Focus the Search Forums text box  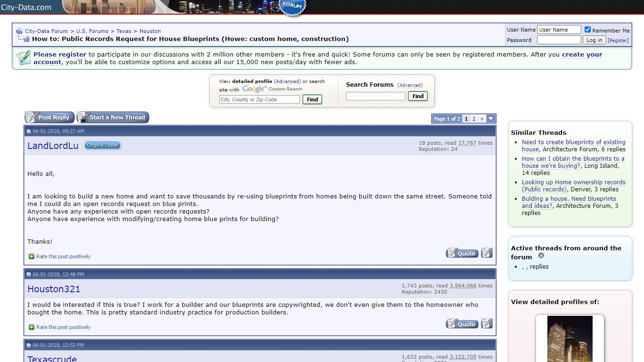click(x=376, y=96)
